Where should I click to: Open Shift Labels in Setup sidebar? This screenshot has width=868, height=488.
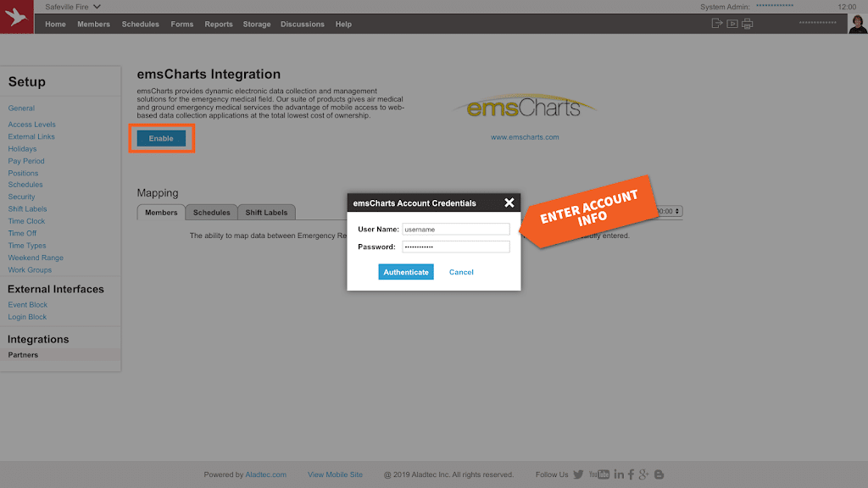point(27,209)
